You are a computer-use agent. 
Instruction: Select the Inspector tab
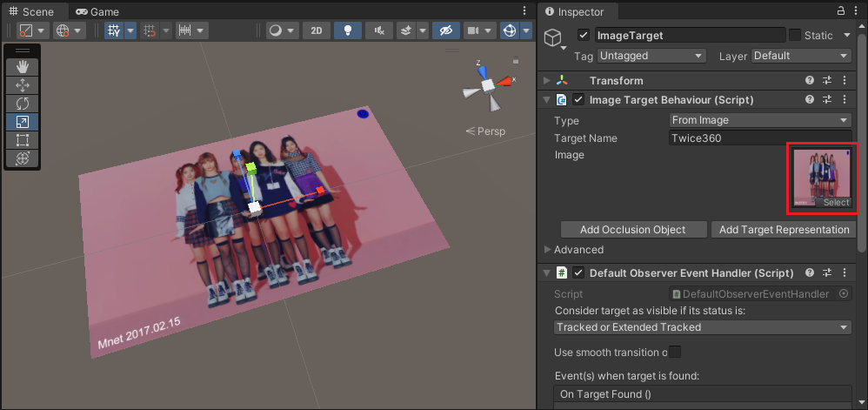pyautogui.click(x=575, y=11)
